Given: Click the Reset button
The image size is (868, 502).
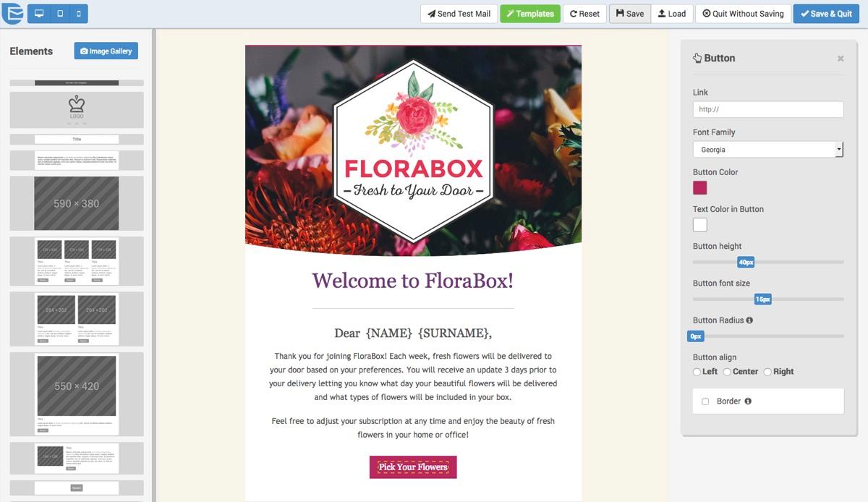Looking at the screenshot, I should pos(584,14).
